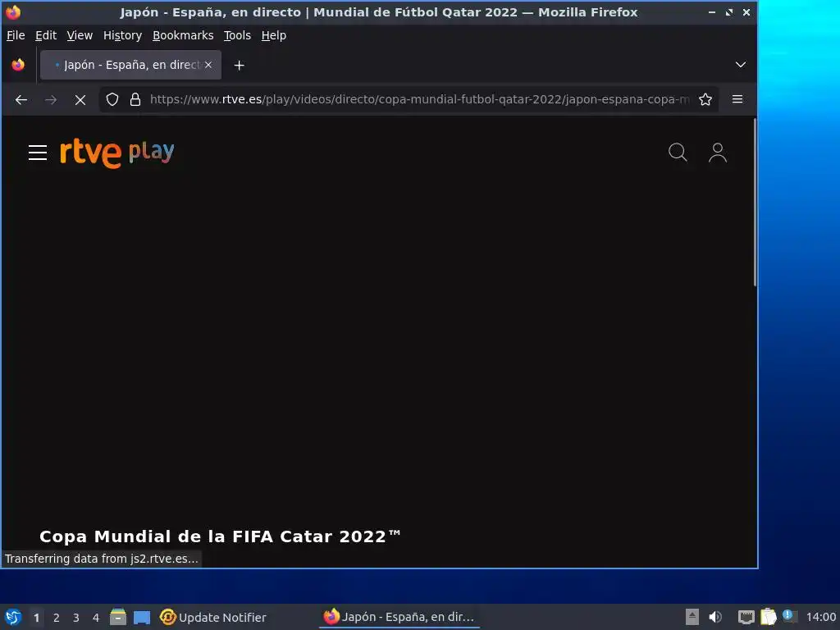Click the removable media eject tray icon
Image resolution: width=840 pixels, height=630 pixels.
692,617
